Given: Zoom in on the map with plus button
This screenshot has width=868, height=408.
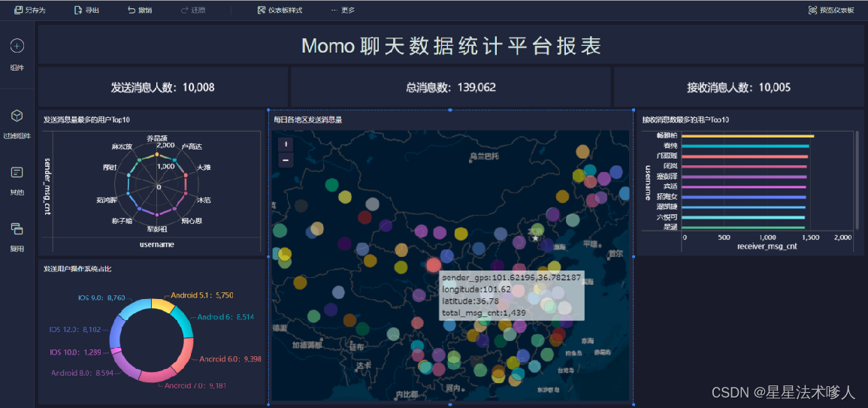Looking at the screenshot, I should pos(286,144).
